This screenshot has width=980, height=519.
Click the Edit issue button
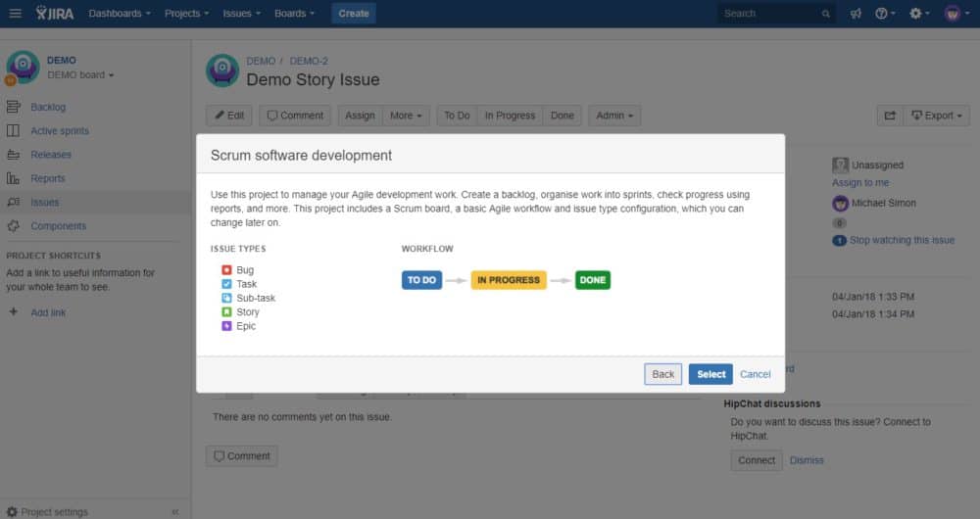[x=229, y=116]
